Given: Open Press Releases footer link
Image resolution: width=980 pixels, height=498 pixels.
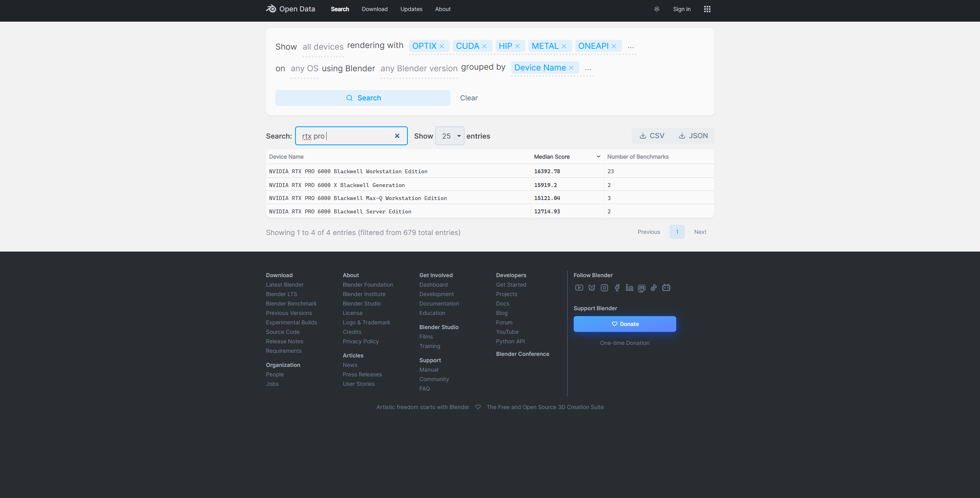Looking at the screenshot, I should 362,374.
